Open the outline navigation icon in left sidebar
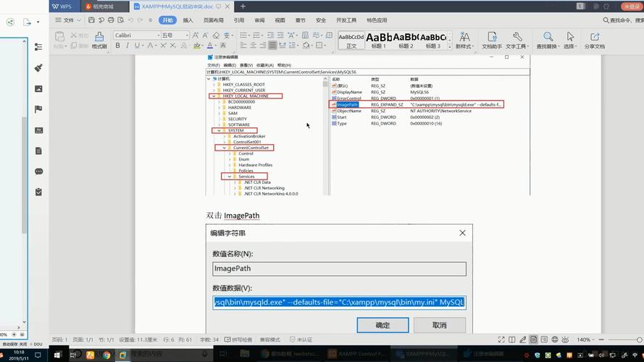 click(38, 47)
